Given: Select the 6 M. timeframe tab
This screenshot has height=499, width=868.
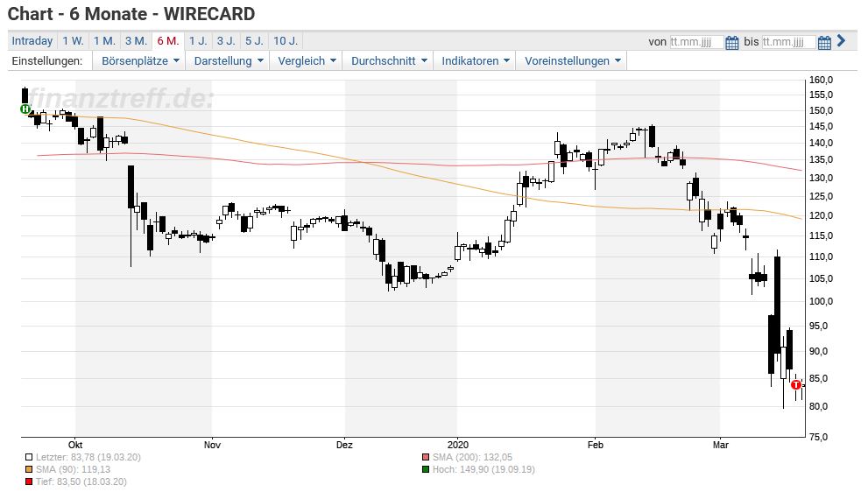Looking at the screenshot, I should [168, 41].
